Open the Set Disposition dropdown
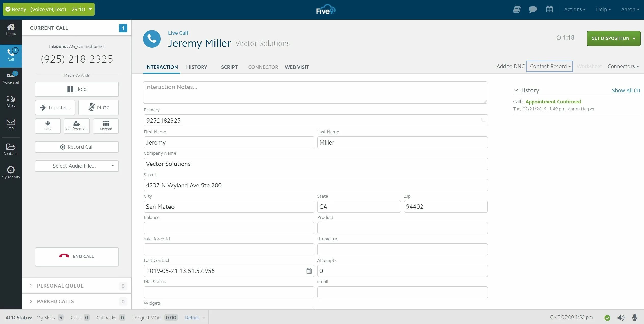The height and width of the screenshot is (324, 644). [613, 38]
